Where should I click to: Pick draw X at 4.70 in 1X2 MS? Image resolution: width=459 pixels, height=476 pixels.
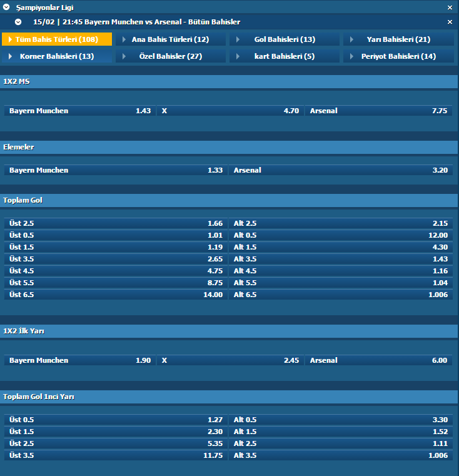(230, 111)
